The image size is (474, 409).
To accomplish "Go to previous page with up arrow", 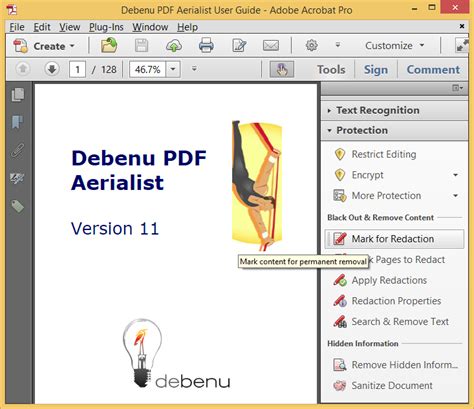I will (x=23, y=69).
